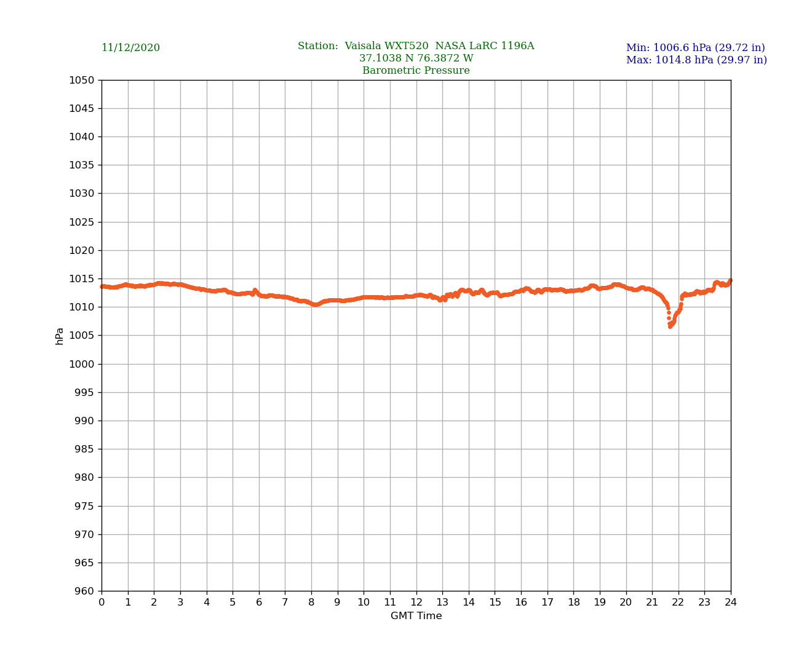This screenshot has width=812, height=664.
Task: Click the hPa y-axis label
Action: 60,336
